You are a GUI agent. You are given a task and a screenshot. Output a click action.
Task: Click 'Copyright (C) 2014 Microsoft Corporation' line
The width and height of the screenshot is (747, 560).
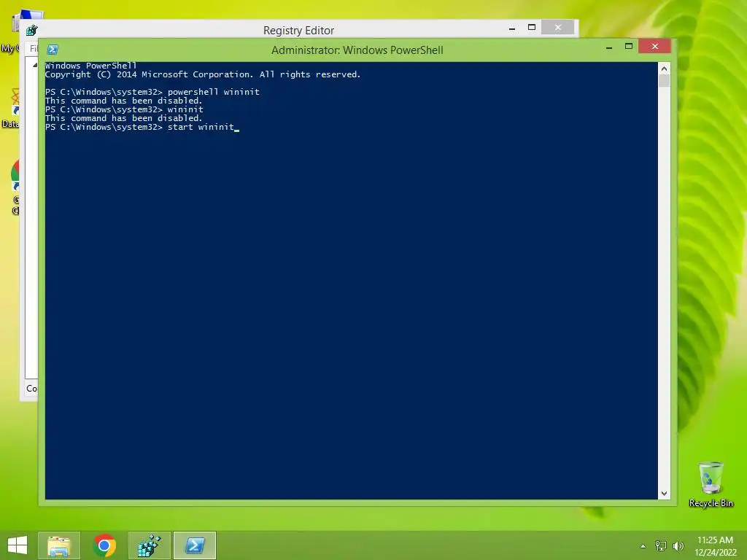point(203,75)
